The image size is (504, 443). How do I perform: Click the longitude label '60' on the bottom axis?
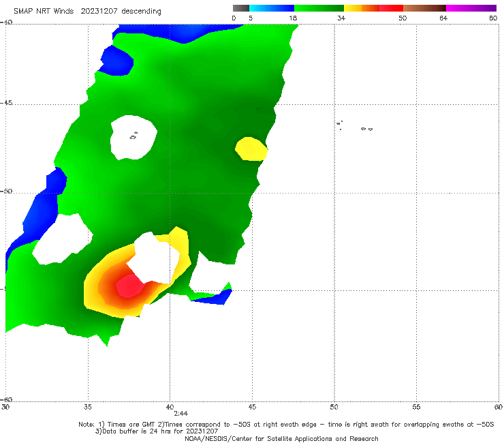point(499,407)
